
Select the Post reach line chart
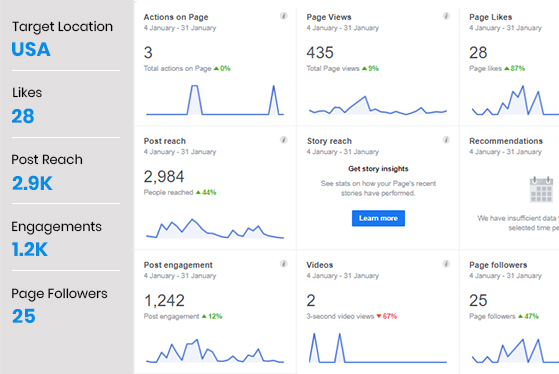coord(215,229)
